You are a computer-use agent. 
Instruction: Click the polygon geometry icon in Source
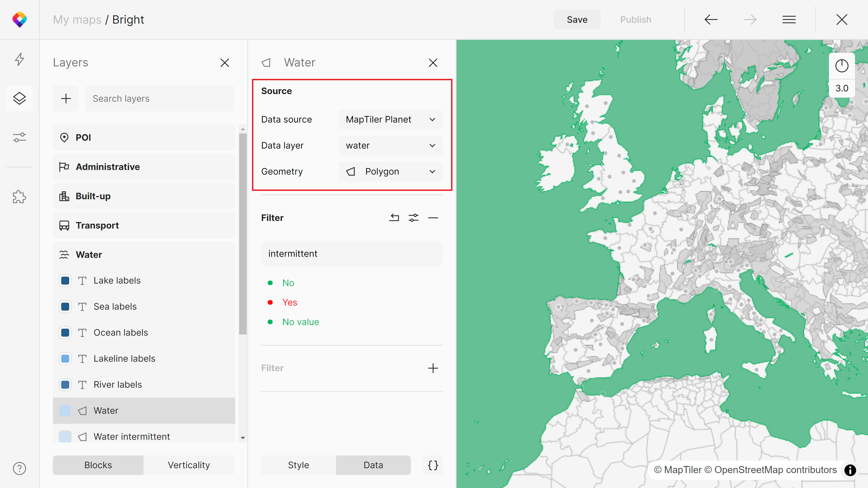[x=351, y=172]
